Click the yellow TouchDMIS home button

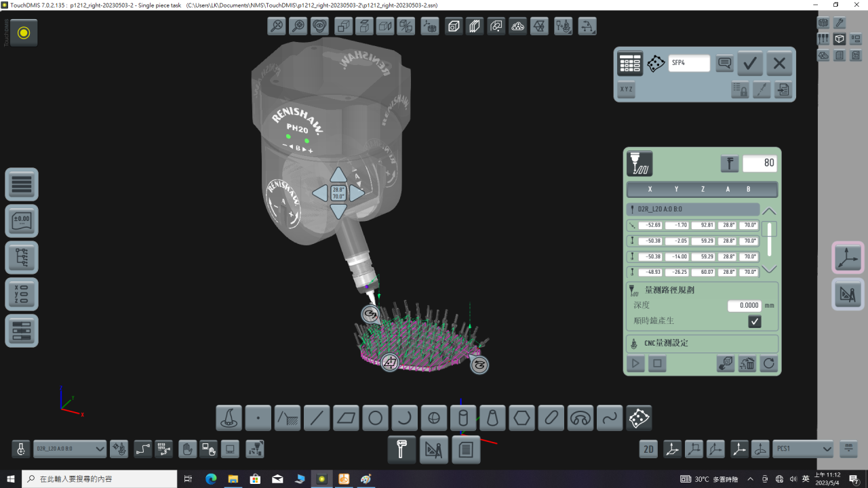point(24,33)
